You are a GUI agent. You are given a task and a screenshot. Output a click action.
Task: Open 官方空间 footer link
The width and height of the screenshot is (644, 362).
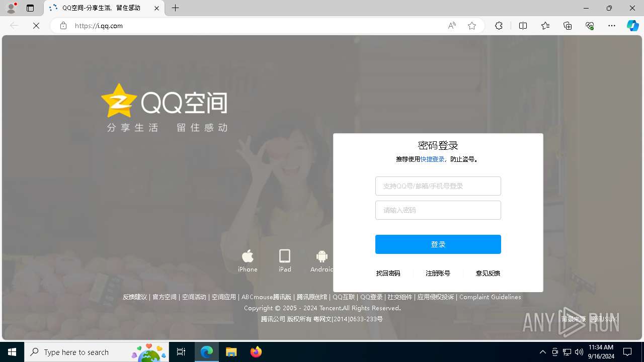click(x=165, y=297)
